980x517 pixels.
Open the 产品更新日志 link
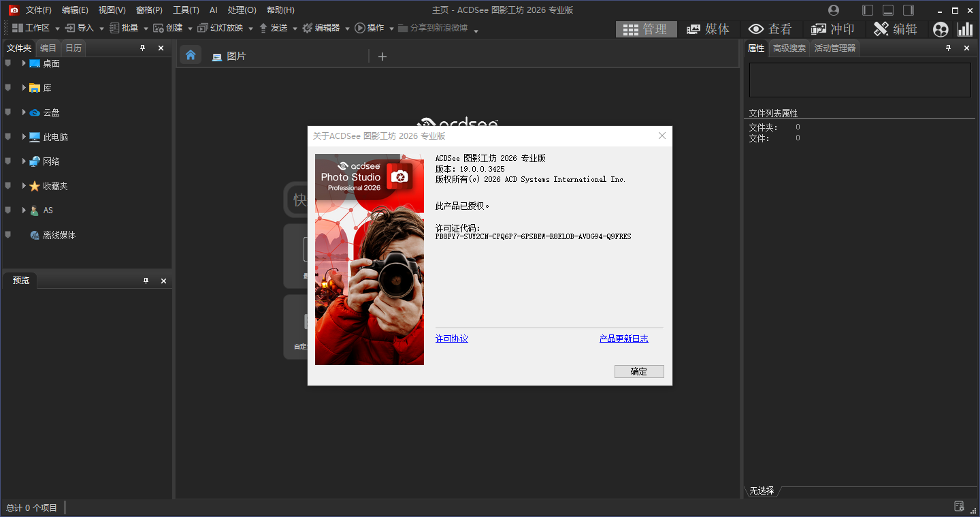[623, 339]
